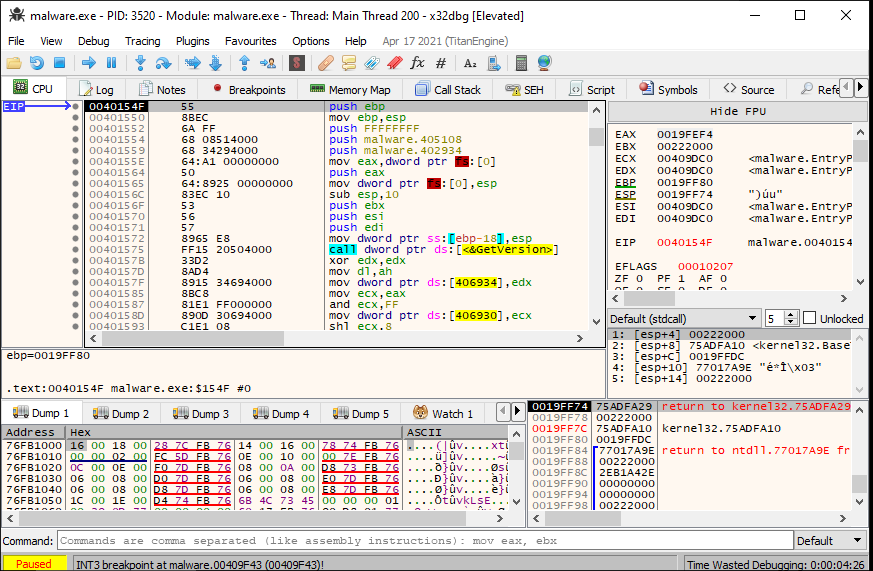
Task: Click the intermodular calls icon
Action: 493,63
